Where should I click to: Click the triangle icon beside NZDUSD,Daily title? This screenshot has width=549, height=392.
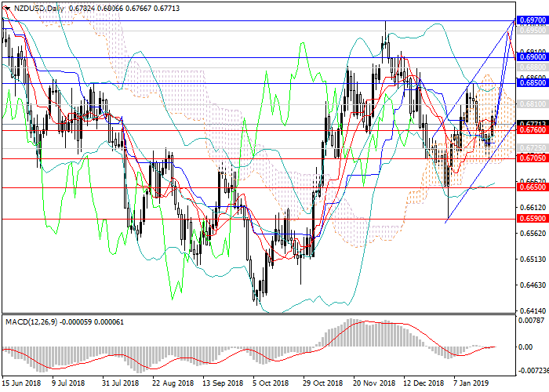[5, 7]
